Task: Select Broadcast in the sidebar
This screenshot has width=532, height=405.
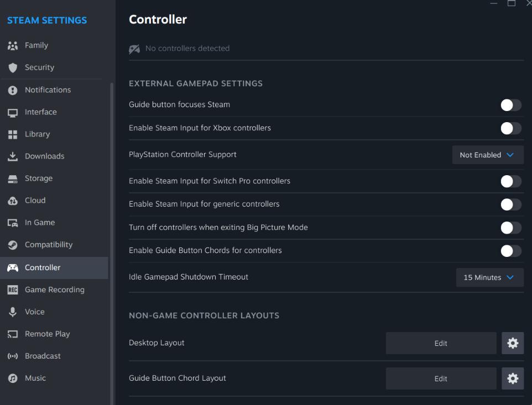Action: 54,356
